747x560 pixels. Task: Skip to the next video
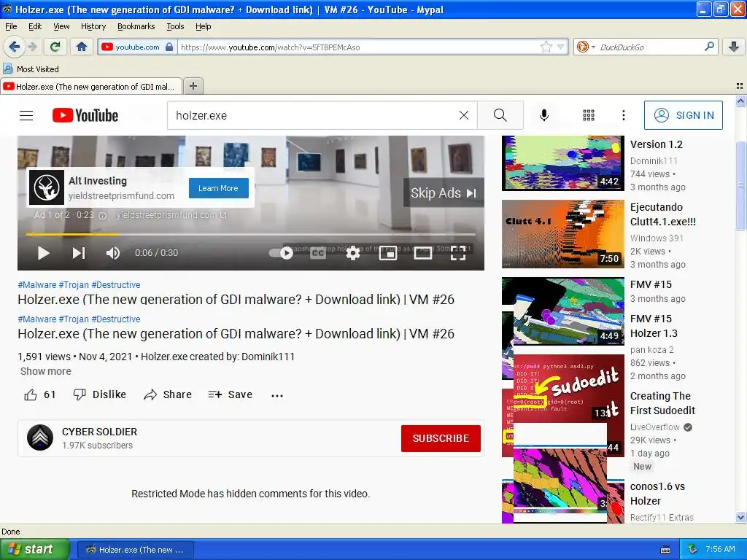[79, 253]
